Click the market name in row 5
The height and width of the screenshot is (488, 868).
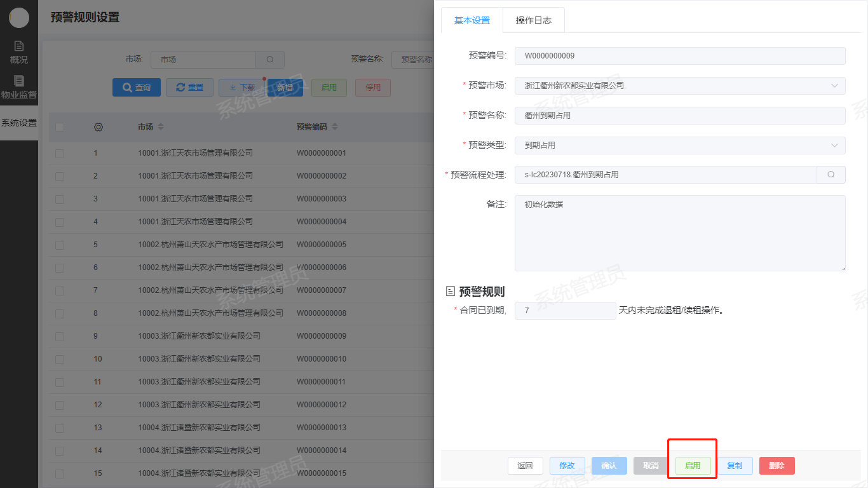tap(211, 245)
